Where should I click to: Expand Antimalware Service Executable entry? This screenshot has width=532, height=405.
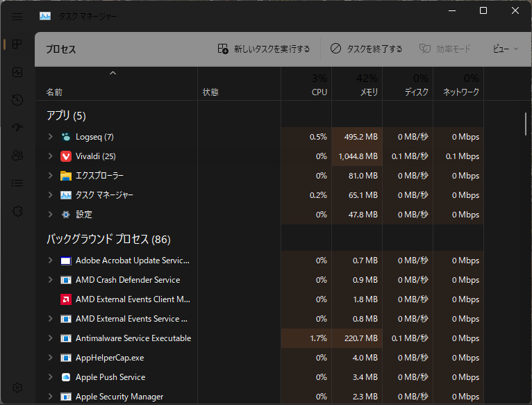[x=50, y=338]
